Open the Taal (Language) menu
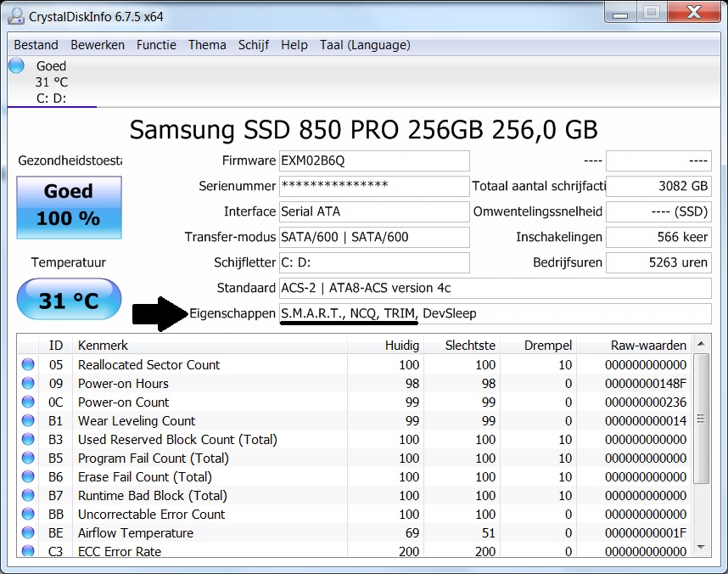 tap(365, 45)
